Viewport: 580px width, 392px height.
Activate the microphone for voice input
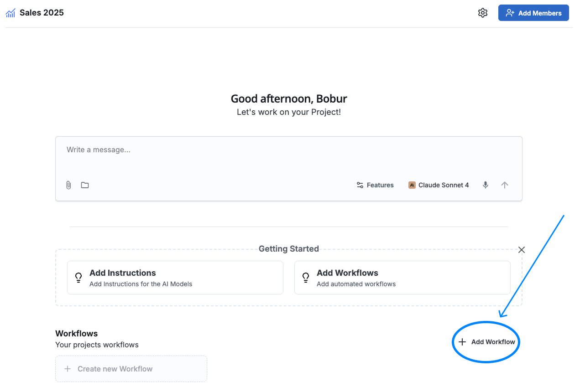pyautogui.click(x=486, y=185)
